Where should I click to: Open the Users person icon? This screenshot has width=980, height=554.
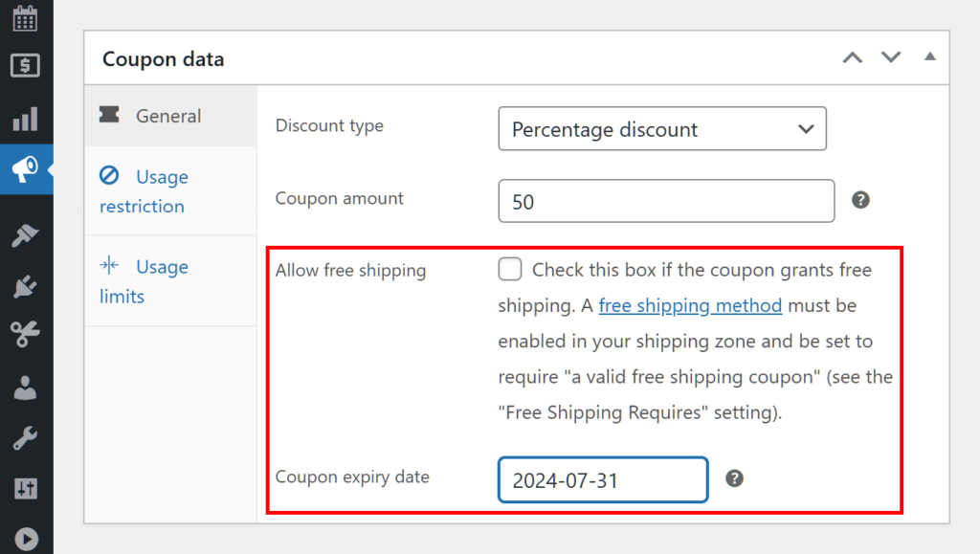tap(25, 387)
